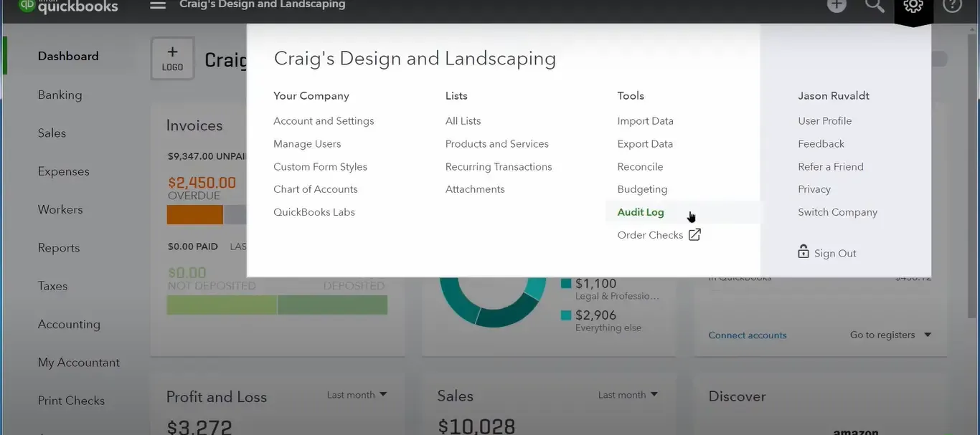Click the $2,450.00 overdue amount

[202, 183]
